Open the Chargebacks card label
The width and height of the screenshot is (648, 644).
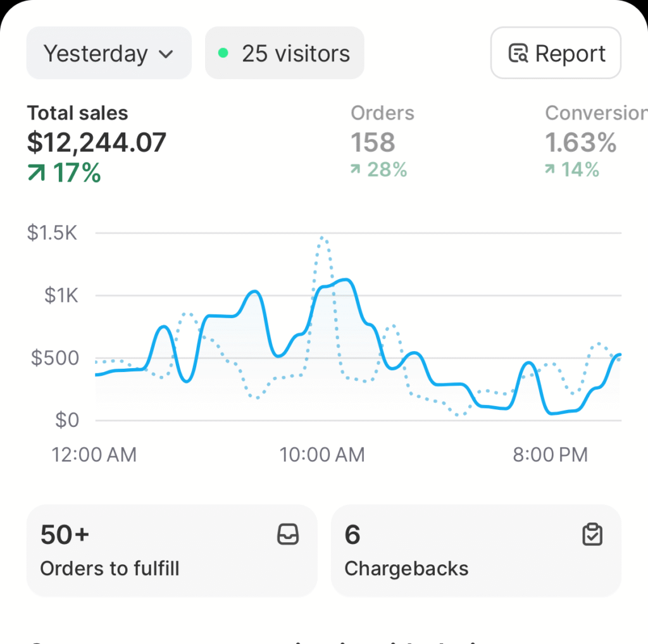[406, 568]
